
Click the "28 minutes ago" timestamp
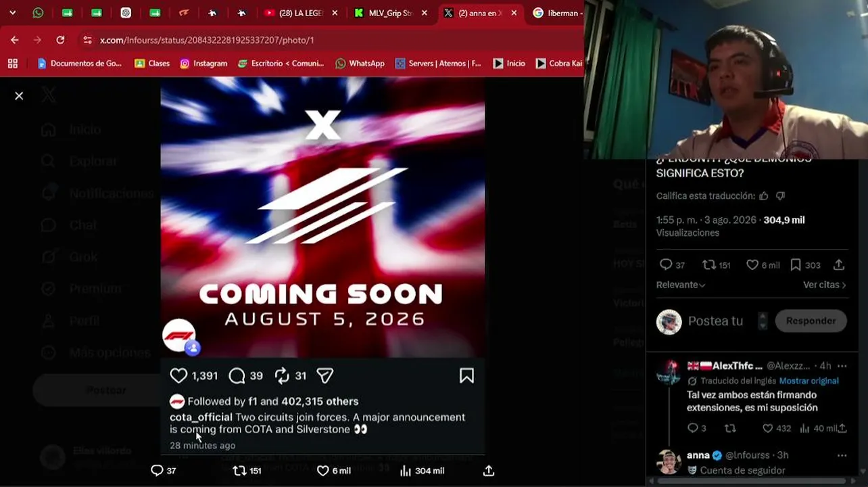tap(203, 445)
